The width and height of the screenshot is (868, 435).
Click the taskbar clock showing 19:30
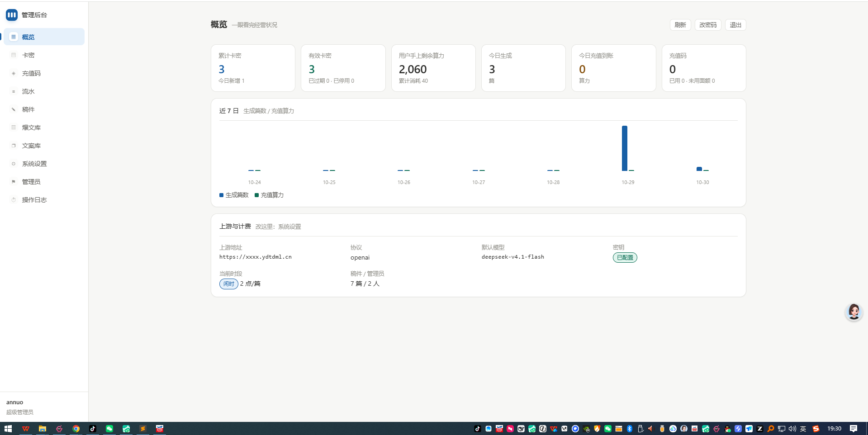835,429
